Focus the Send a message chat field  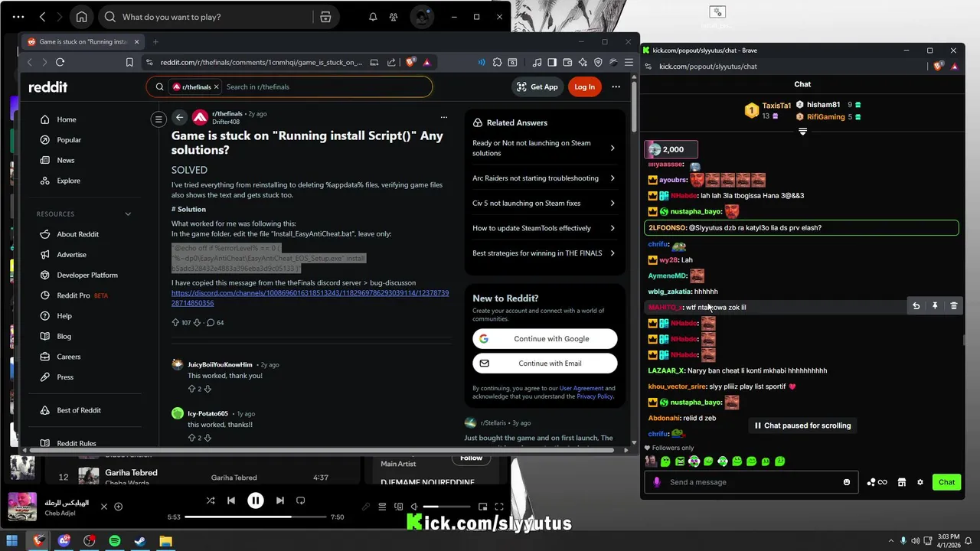tap(752, 482)
